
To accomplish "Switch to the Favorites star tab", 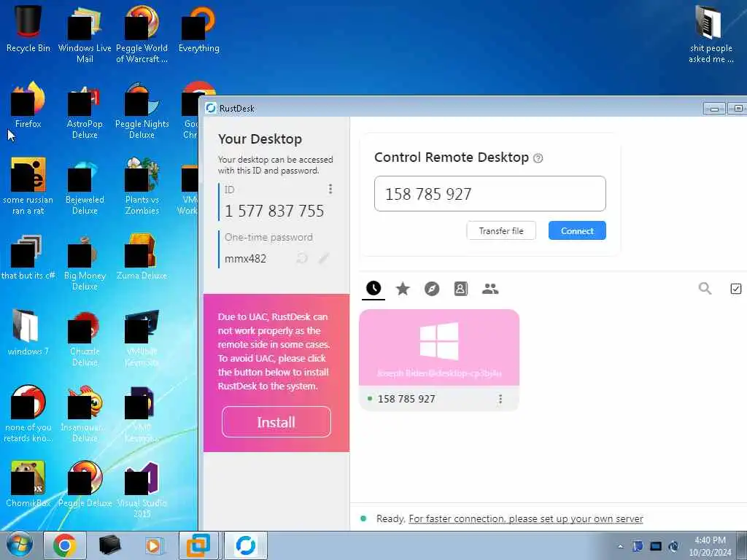I will point(403,289).
